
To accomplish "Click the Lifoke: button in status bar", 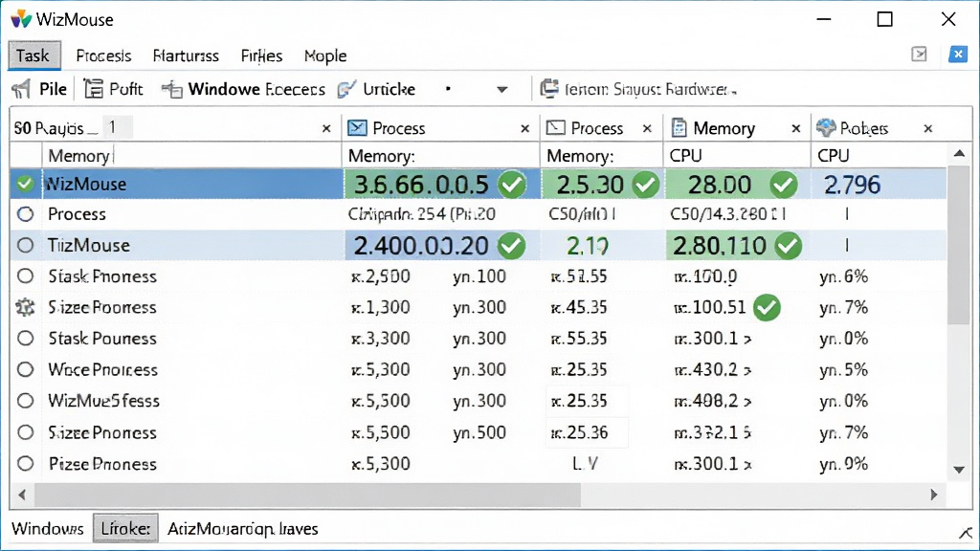I will pos(125,529).
